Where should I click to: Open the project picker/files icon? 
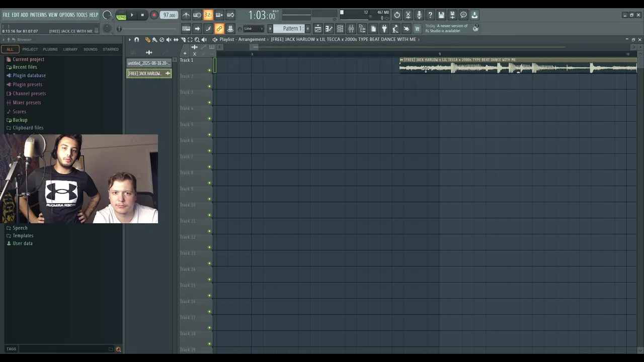pos(373,29)
